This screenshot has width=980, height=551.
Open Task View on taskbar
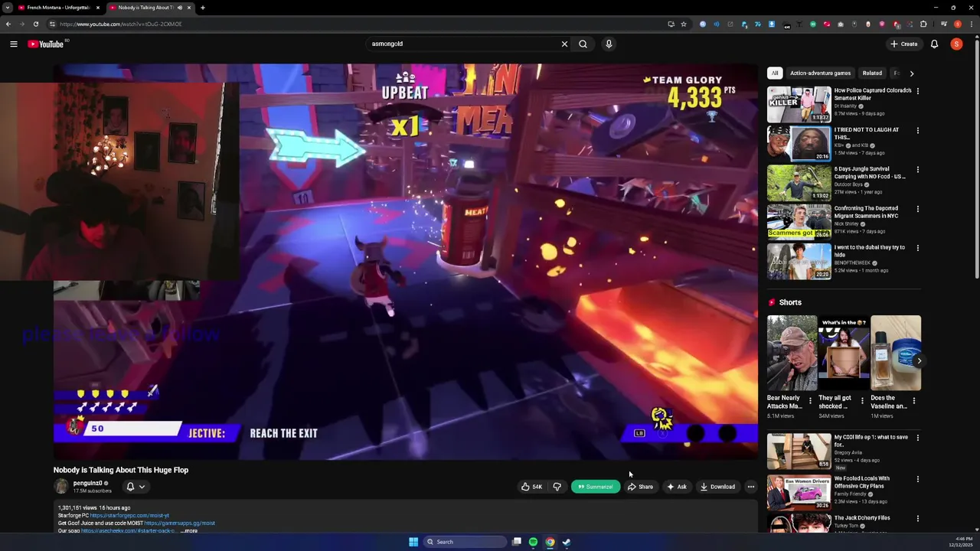(x=517, y=542)
